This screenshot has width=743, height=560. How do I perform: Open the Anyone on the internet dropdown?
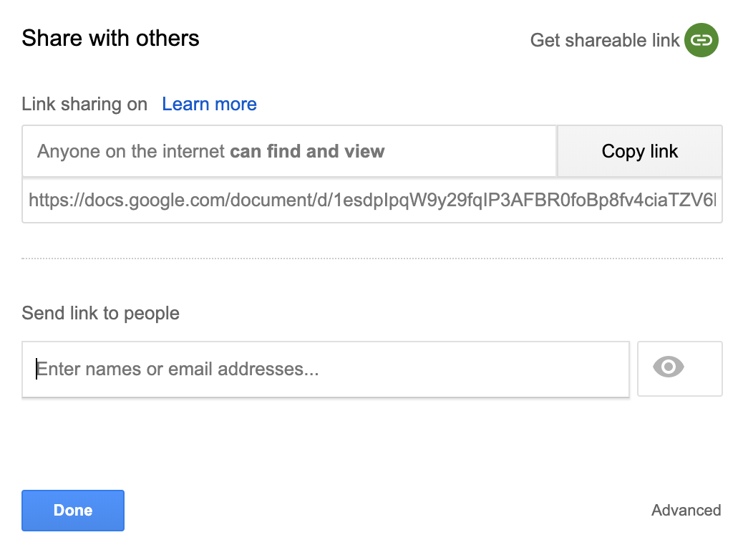pyautogui.click(x=289, y=151)
